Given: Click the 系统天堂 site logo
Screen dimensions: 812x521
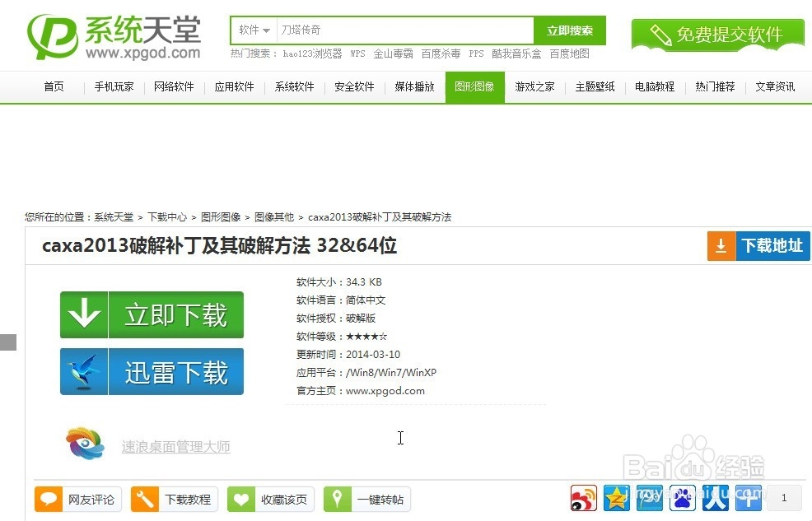Looking at the screenshot, I should click(x=114, y=36).
